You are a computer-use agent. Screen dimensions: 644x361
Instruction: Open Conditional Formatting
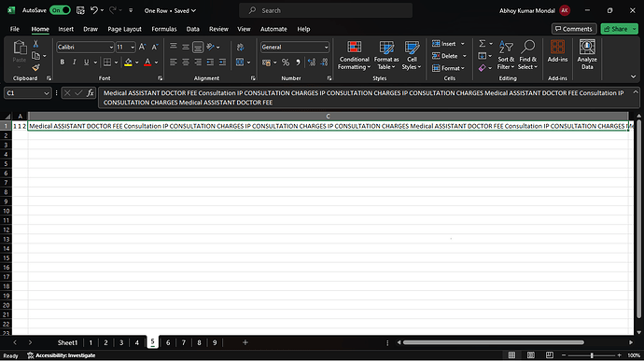pyautogui.click(x=354, y=55)
